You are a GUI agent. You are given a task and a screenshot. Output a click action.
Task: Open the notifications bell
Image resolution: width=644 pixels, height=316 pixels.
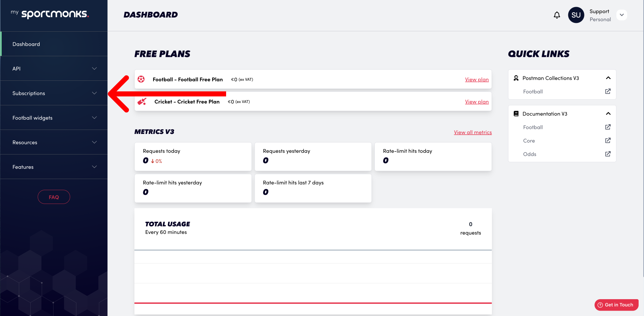coord(557,15)
